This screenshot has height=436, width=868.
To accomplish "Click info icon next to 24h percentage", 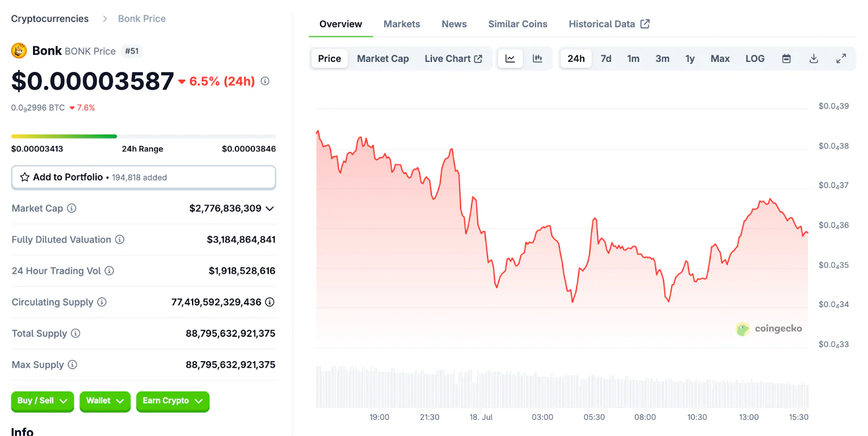I will [265, 81].
